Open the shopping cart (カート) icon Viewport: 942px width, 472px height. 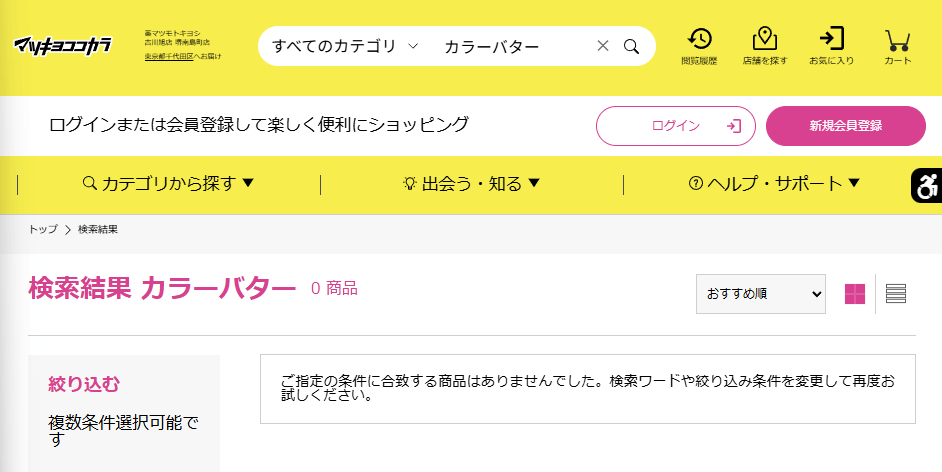click(898, 46)
